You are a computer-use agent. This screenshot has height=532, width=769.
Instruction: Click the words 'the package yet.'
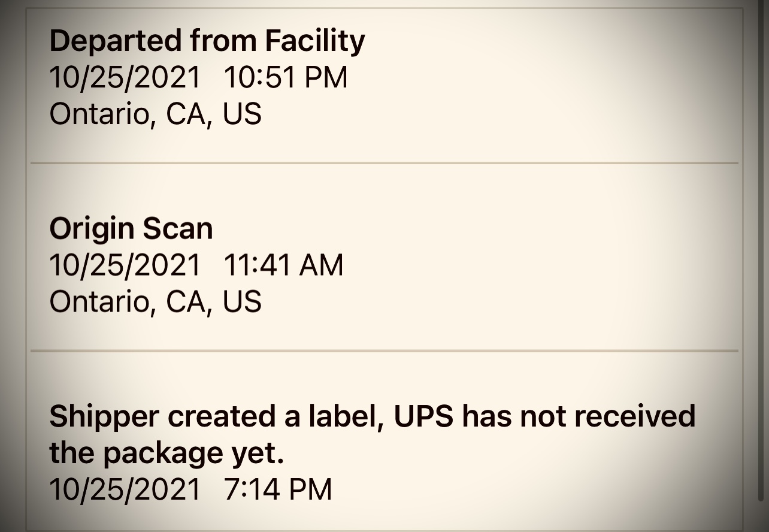[166, 453]
